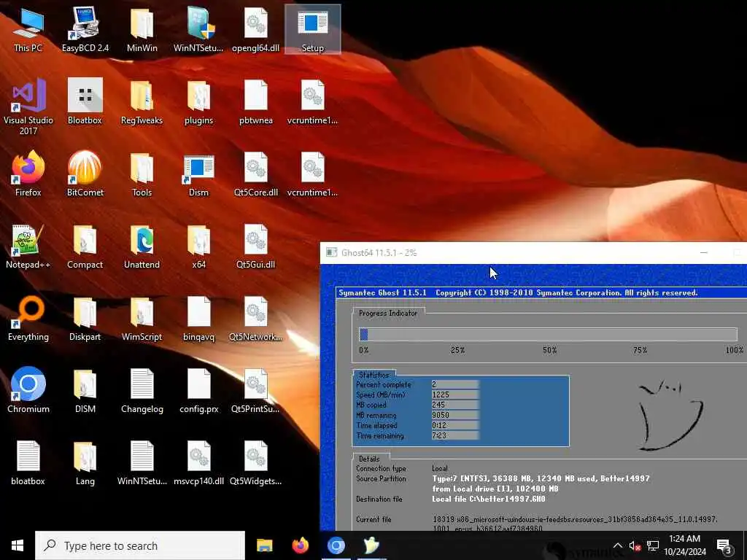Launch BitComet desktop shortcut
Viewport: 747px width, 560px height.
coord(85,174)
